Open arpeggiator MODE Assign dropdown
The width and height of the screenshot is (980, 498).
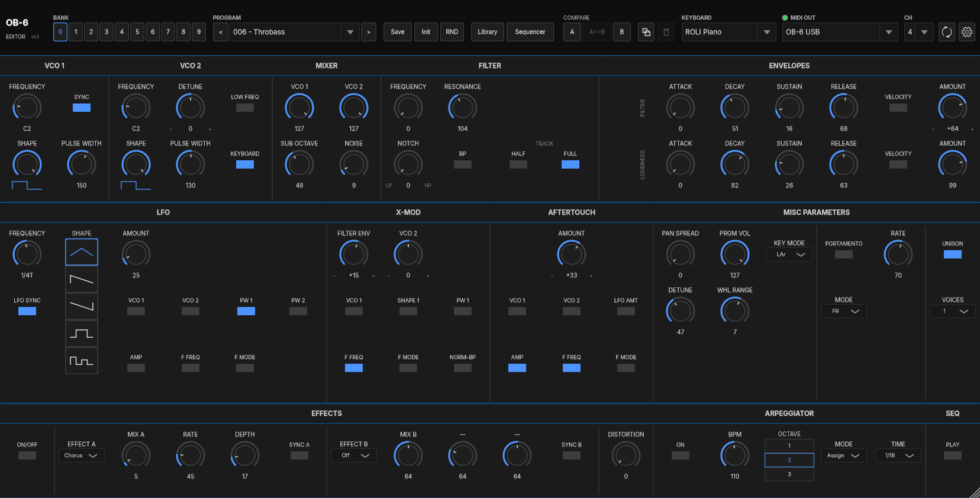pyautogui.click(x=844, y=455)
